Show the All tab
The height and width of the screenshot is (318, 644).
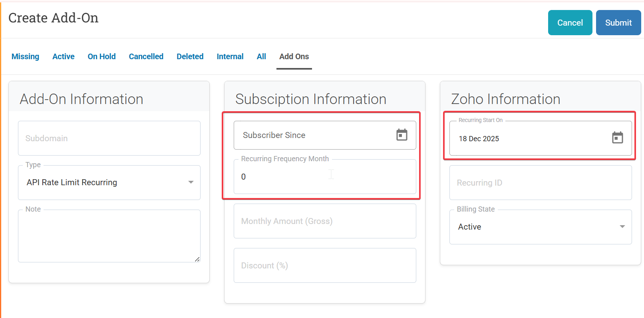pyautogui.click(x=261, y=56)
